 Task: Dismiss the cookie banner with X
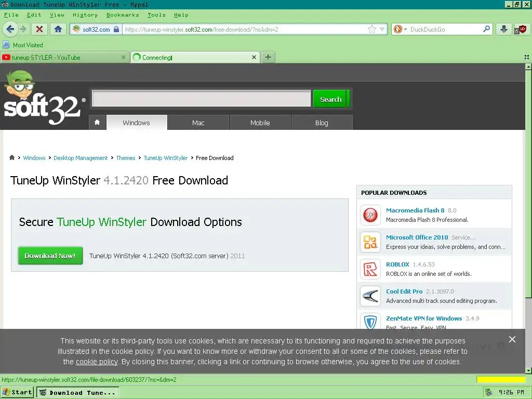[x=512, y=339]
